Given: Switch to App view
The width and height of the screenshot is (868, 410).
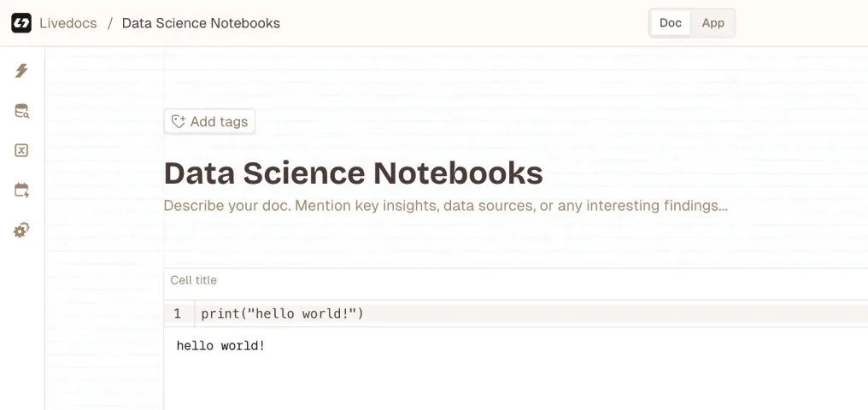Looking at the screenshot, I should click(x=713, y=23).
